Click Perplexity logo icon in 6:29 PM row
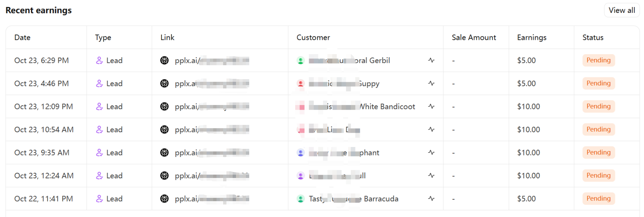This screenshot has height=217, width=644. pos(164,60)
